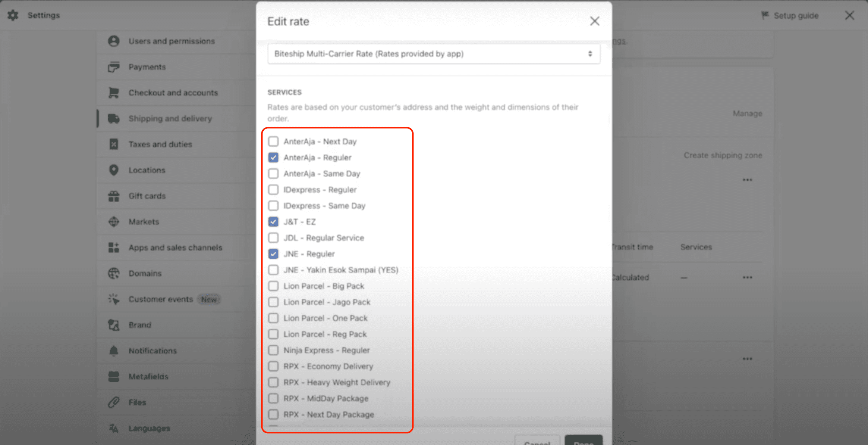Screen dimensions: 868x445
Task: Uncheck JNE - Reguler service
Action: coord(273,254)
